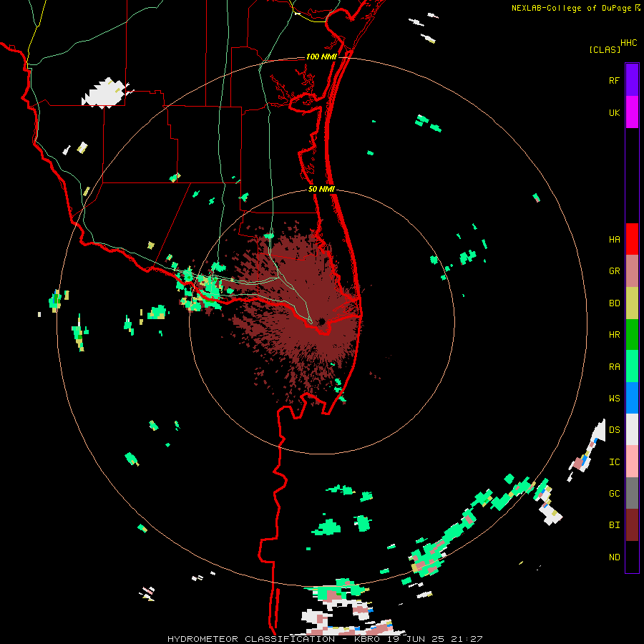
Task: Click the black KBRO radar site dot
Action: pyautogui.click(x=321, y=321)
